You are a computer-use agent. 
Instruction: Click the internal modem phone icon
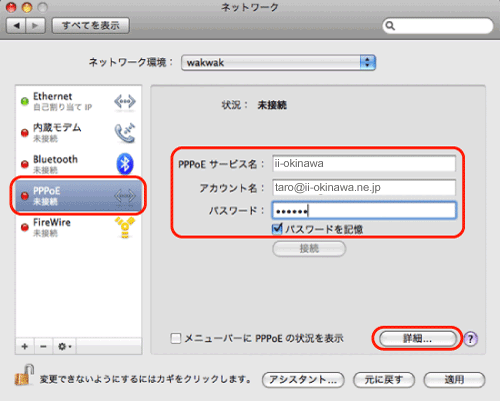125,133
